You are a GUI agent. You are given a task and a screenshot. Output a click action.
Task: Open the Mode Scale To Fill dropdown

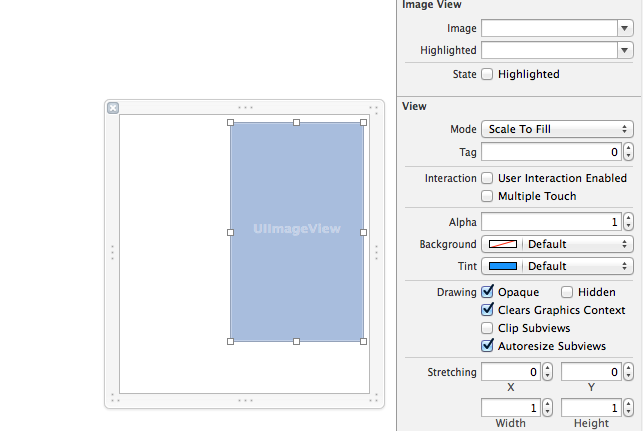[557, 129]
